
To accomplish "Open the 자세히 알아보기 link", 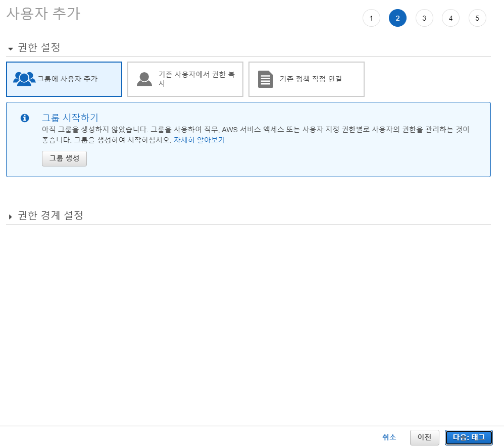I will (x=199, y=140).
